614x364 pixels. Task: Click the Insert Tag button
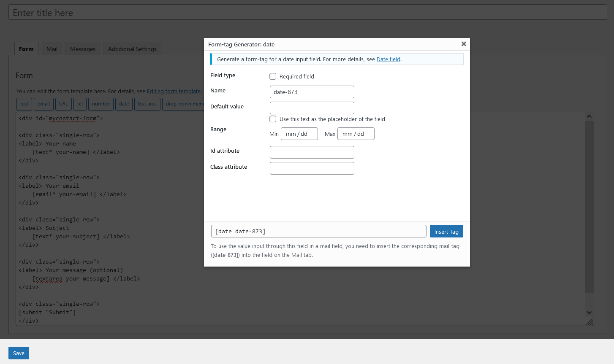(x=446, y=231)
